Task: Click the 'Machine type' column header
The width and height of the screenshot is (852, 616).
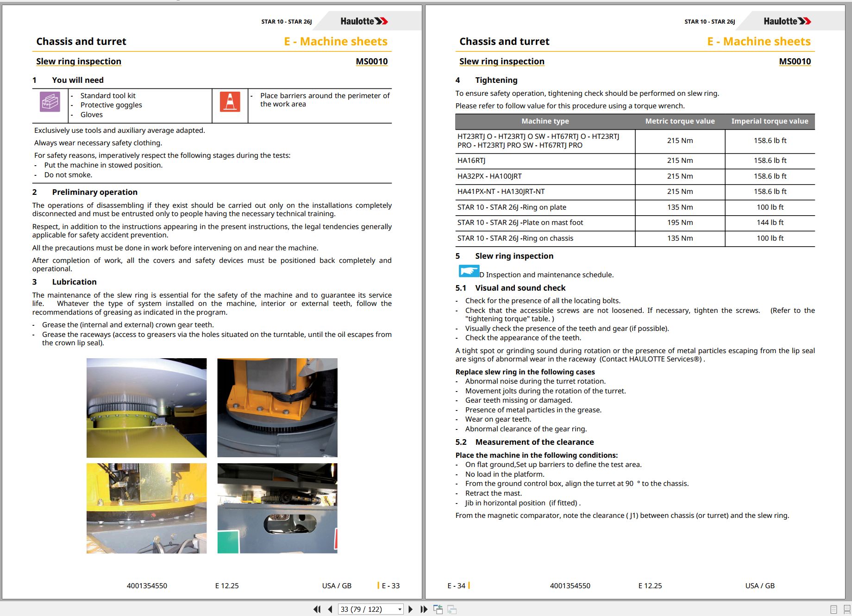Action: click(545, 121)
